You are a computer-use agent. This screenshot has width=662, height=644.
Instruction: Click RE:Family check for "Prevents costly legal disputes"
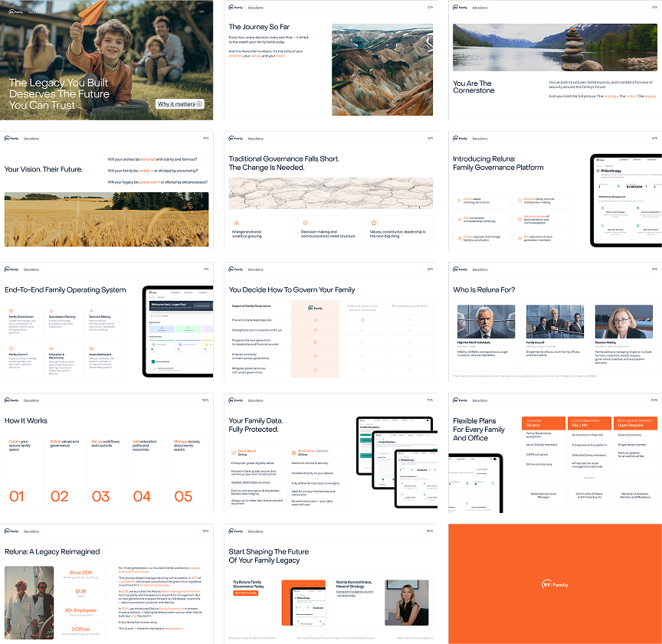(x=315, y=320)
